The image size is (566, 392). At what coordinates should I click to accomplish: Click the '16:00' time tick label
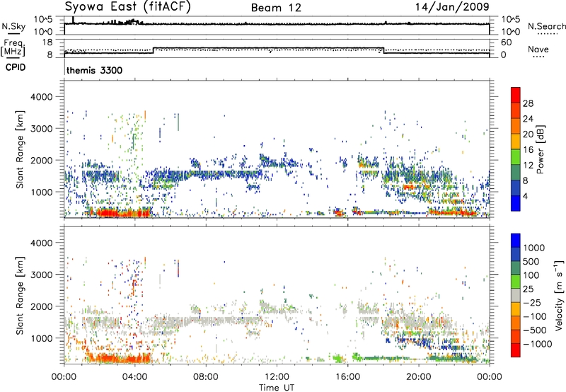(347, 377)
